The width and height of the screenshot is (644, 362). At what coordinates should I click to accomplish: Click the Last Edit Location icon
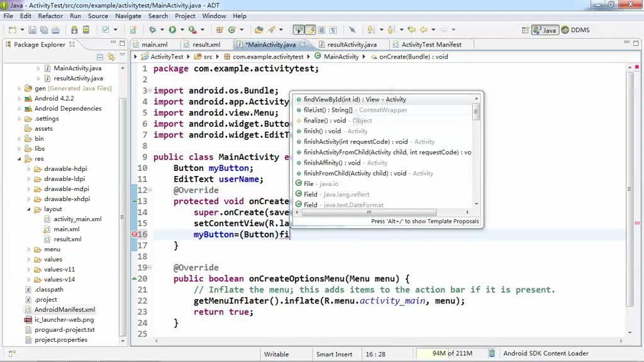tap(411, 30)
